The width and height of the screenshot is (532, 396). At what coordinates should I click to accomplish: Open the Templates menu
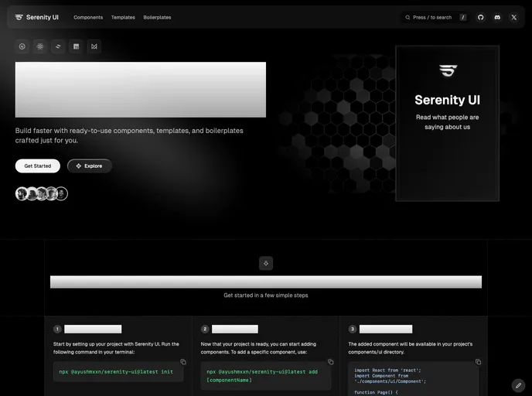(x=123, y=17)
